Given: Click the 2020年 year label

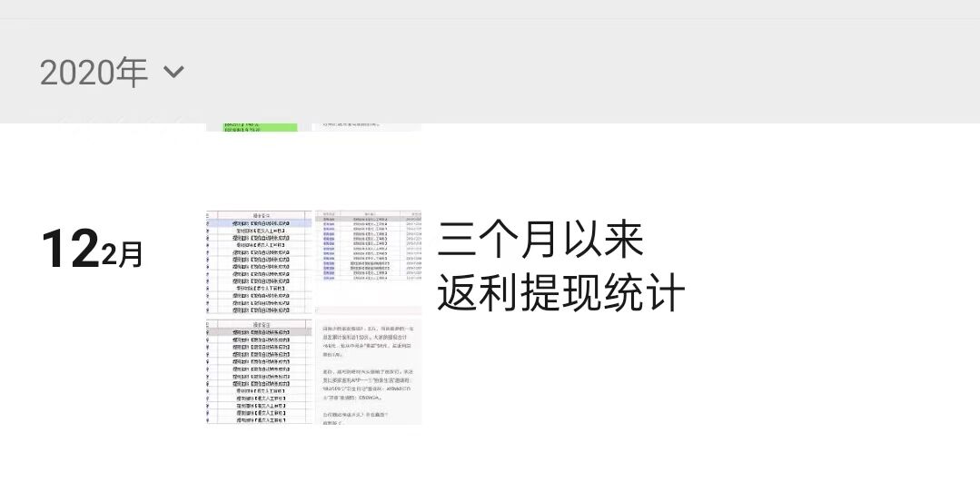Looking at the screenshot, I should pyautogui.click(x=94, y=72).
